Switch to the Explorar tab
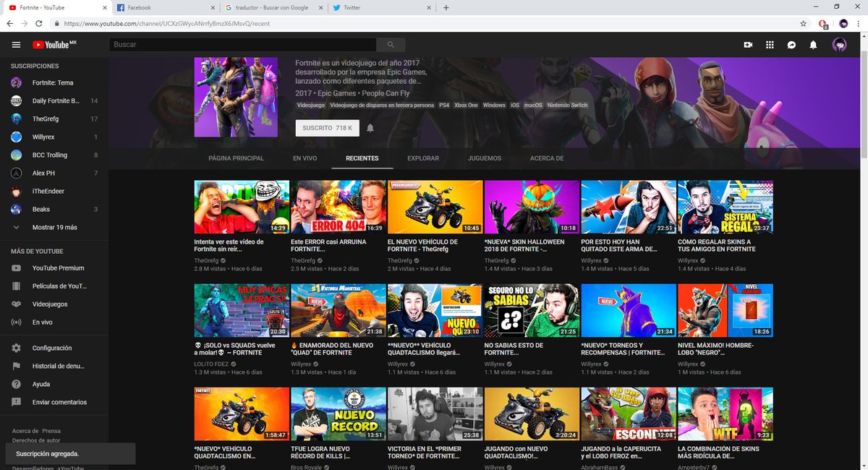 coord(423,158)
